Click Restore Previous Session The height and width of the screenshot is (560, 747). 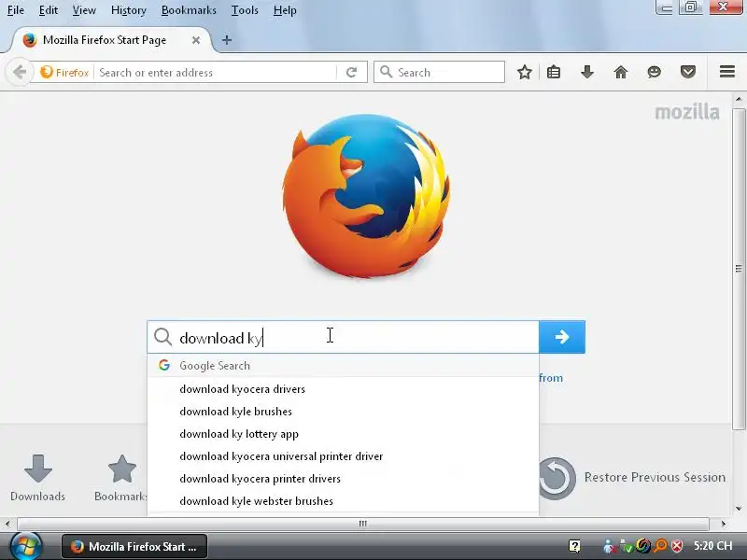[633, 478]
